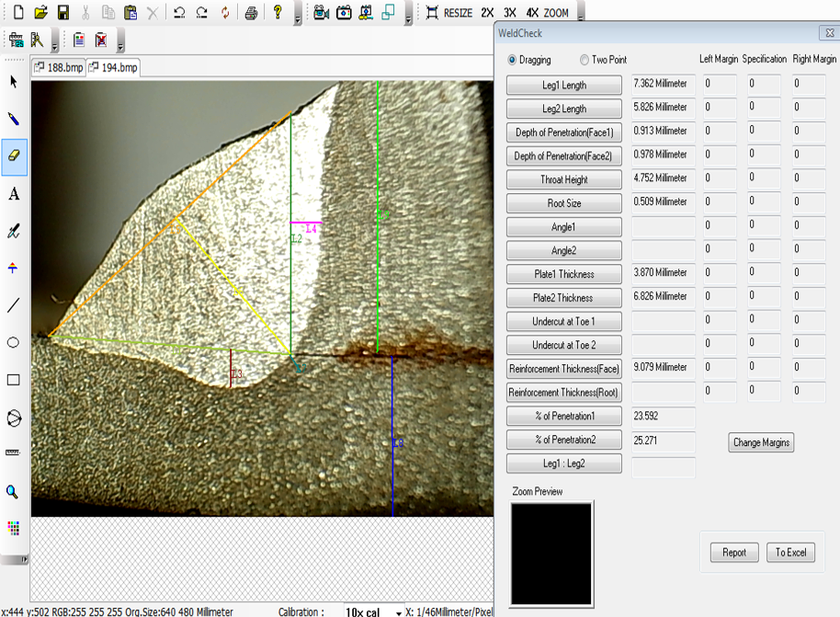Click the delete X icon in the top toolbar

(x=153, y=12)
